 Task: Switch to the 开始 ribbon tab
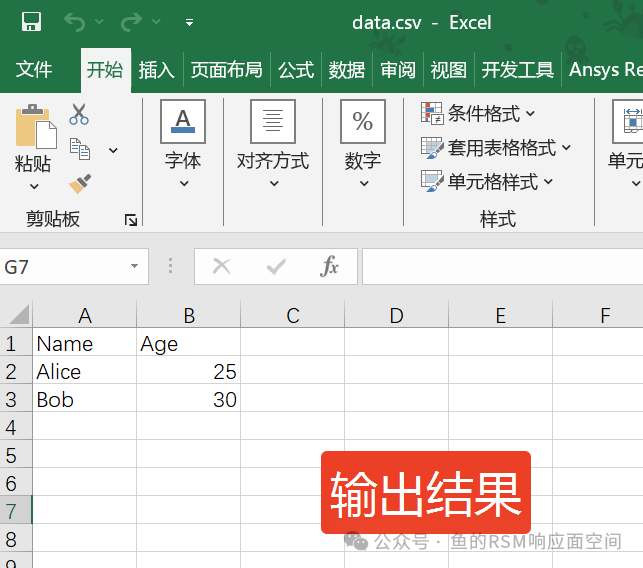pyautogui.click(x=105, y=70)
